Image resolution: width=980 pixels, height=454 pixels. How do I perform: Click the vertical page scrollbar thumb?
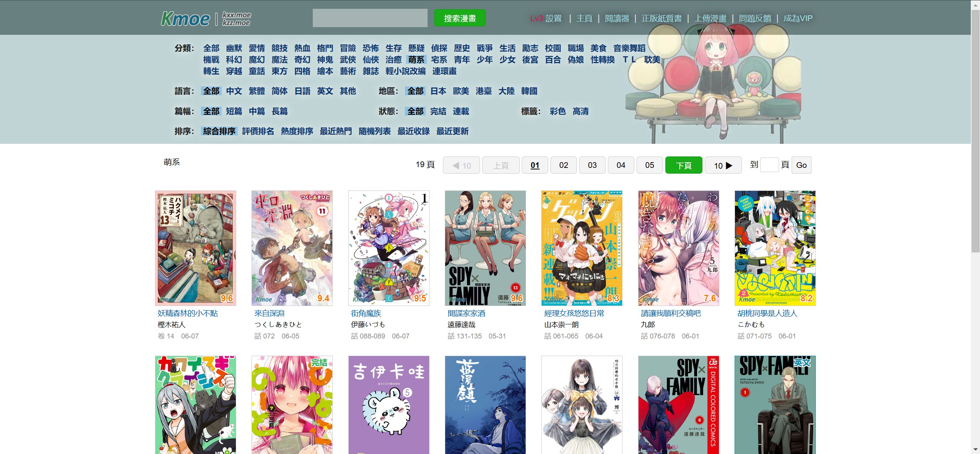[x=975, y=132]
